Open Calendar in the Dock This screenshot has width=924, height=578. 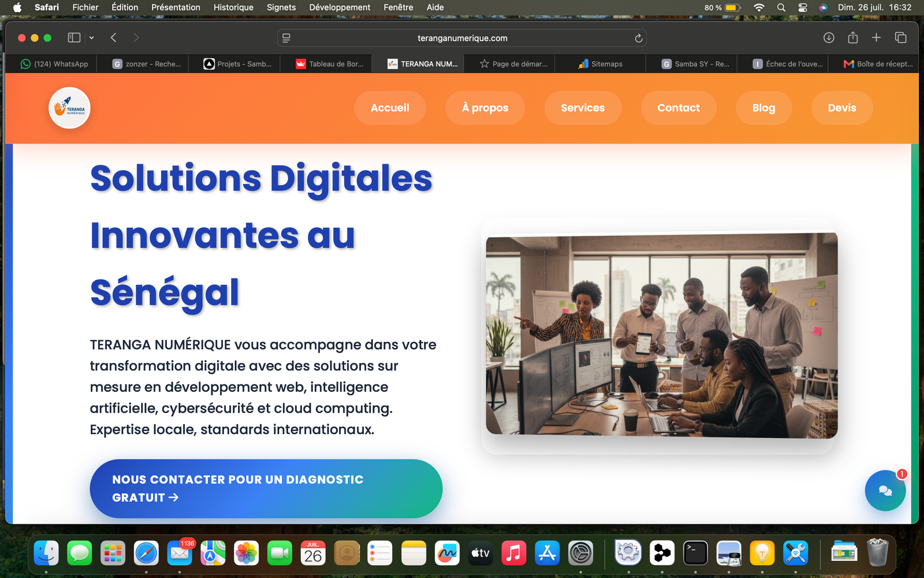[313, 554]
